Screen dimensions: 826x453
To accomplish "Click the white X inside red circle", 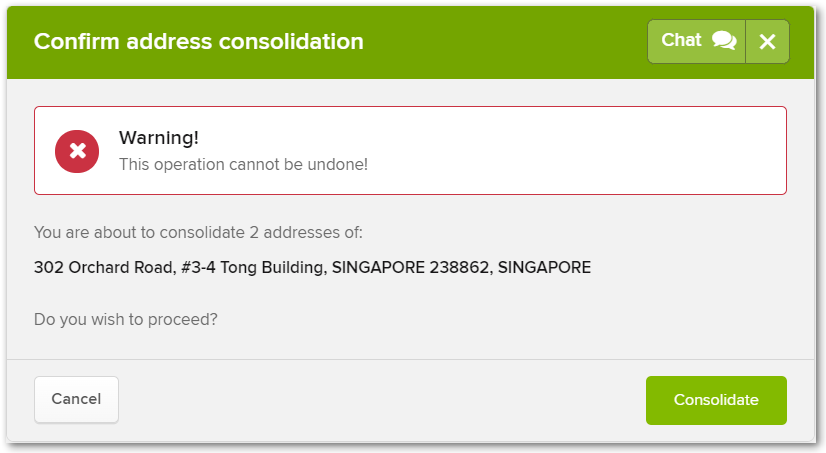I will pos(77,151).
